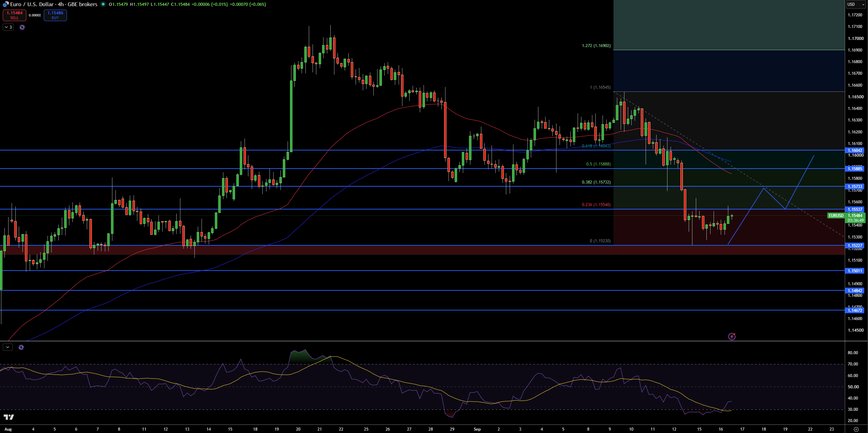This screenshot has height=433, width=868.
Task: Click the 80.00 RSI scale value
Action: pyautogui.click(x=853, y=353)
